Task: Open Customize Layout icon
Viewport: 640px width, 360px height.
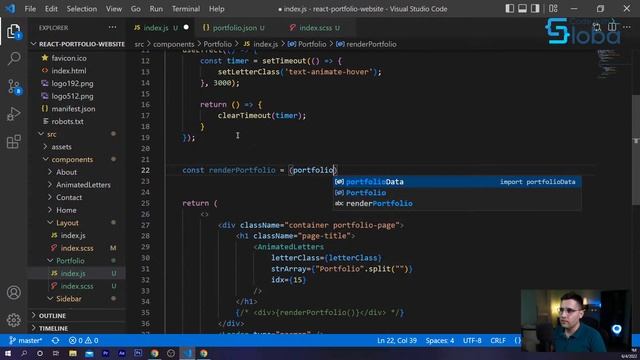Action: pyautogui.click(x=553, y=9)
